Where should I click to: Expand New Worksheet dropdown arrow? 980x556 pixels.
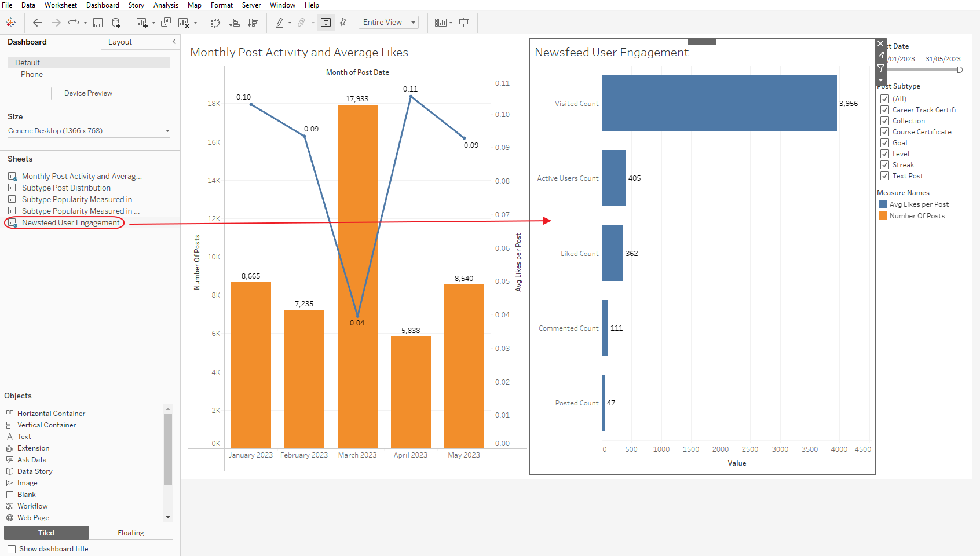click(153, 23)
